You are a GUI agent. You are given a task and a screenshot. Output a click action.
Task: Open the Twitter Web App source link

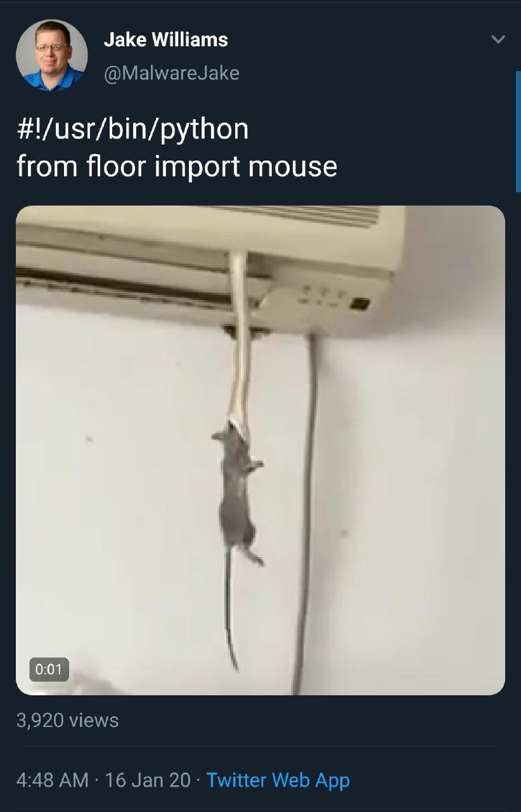tap(278, 780)
